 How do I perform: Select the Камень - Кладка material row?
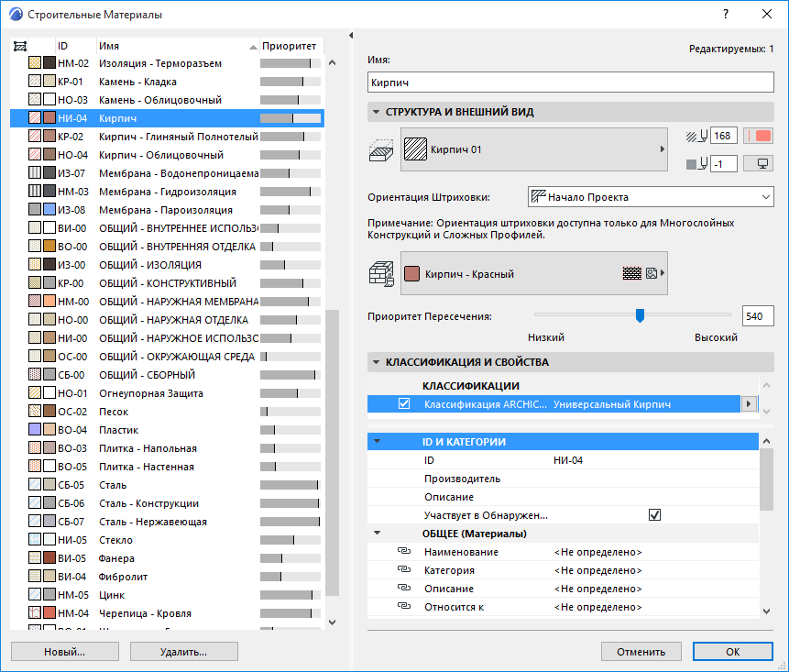point(167,82)
